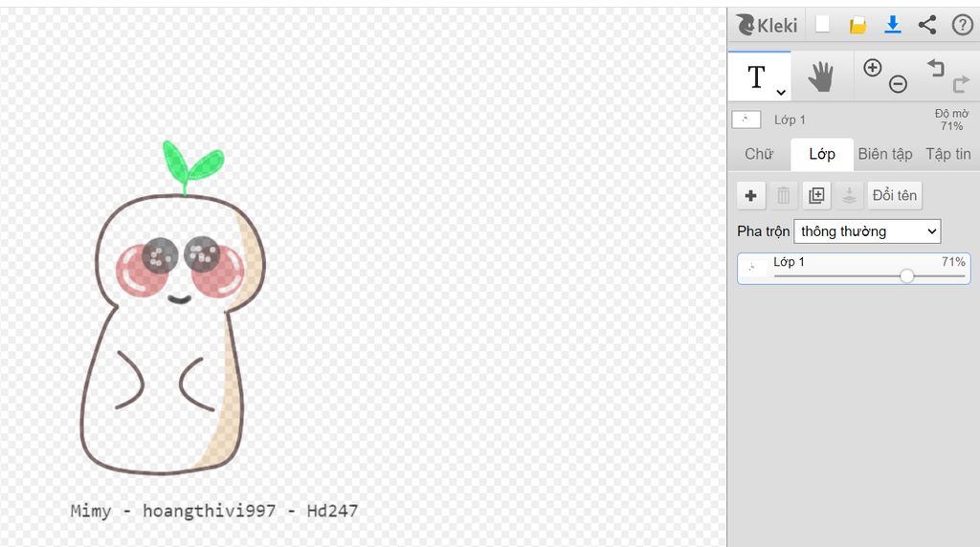Open the help question mark
Screen dimensions: 980x547
tap(962, 25)
